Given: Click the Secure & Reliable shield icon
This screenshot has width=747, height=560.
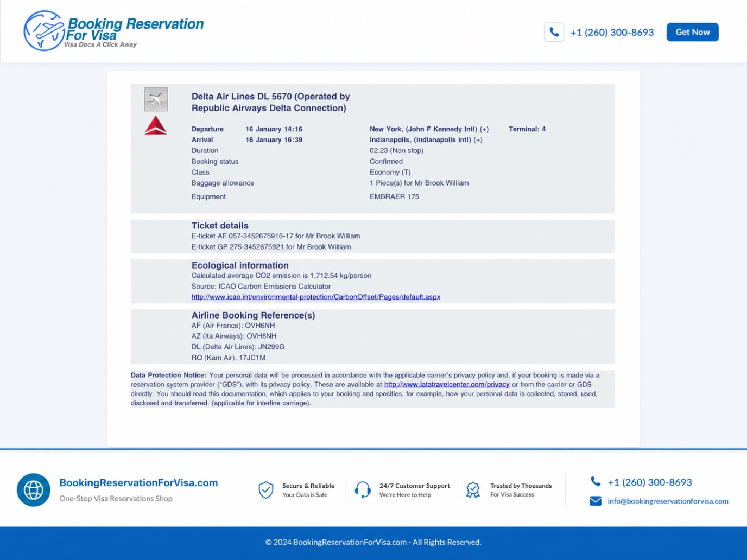Looking at the screenshot, I should point(266,490).
